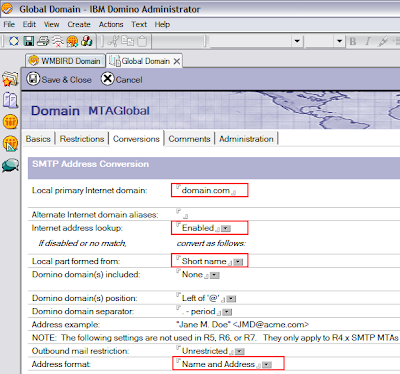The width and height of the screenshot is (400, 374).
Task: Click the Left of '@' field value
Action: pos(200,298)
